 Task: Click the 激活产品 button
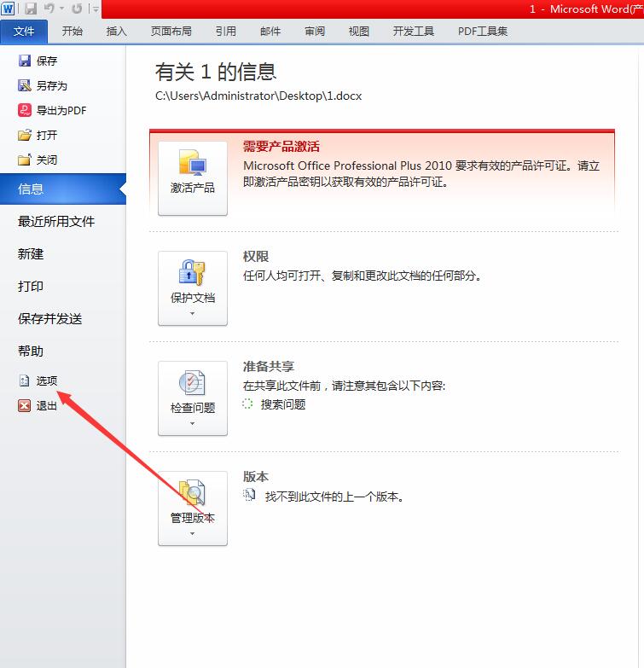coord(193,178)
